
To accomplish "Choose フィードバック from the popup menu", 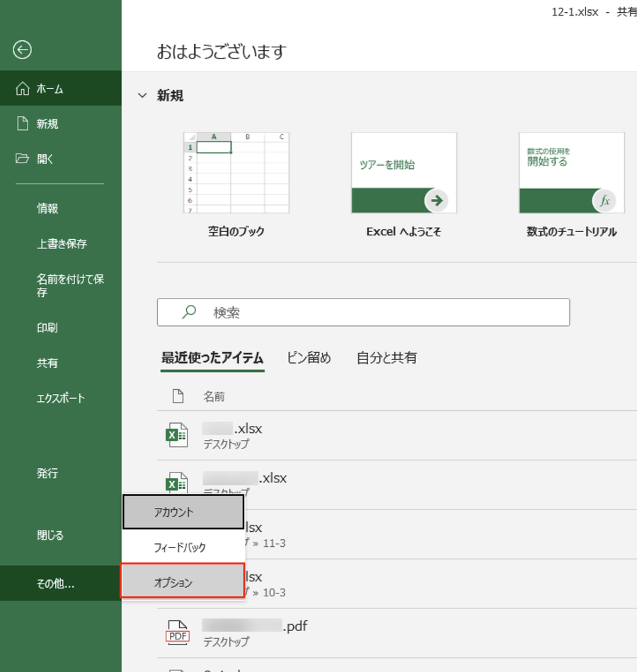I will (183, 547).
